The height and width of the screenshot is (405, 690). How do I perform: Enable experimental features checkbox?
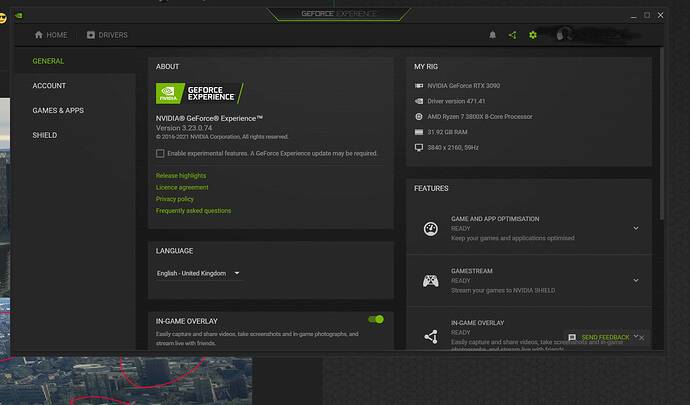(x=160, y=153)
